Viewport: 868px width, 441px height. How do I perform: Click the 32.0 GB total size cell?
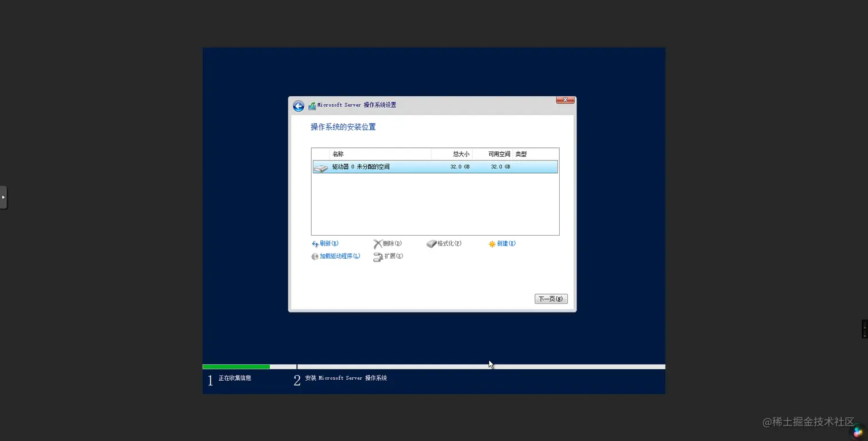[x=459, y=167]
